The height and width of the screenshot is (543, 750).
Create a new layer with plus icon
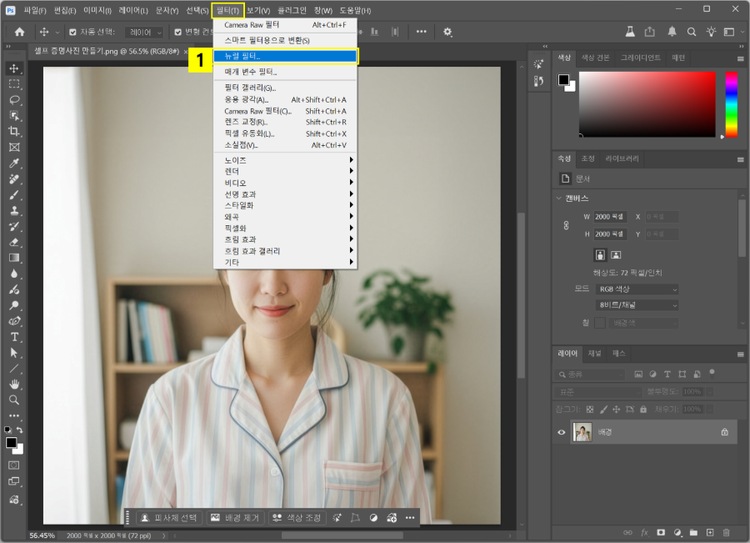(710, 532)
